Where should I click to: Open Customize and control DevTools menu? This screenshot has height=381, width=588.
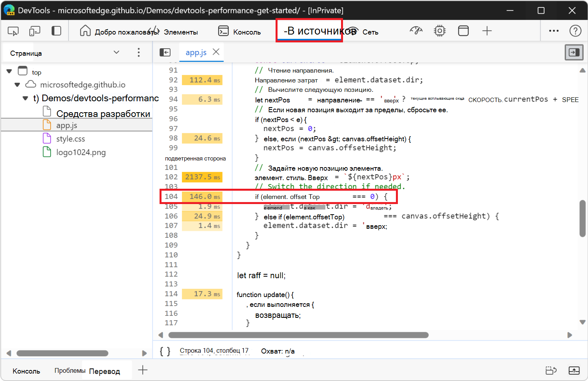(x=554, y=31)
